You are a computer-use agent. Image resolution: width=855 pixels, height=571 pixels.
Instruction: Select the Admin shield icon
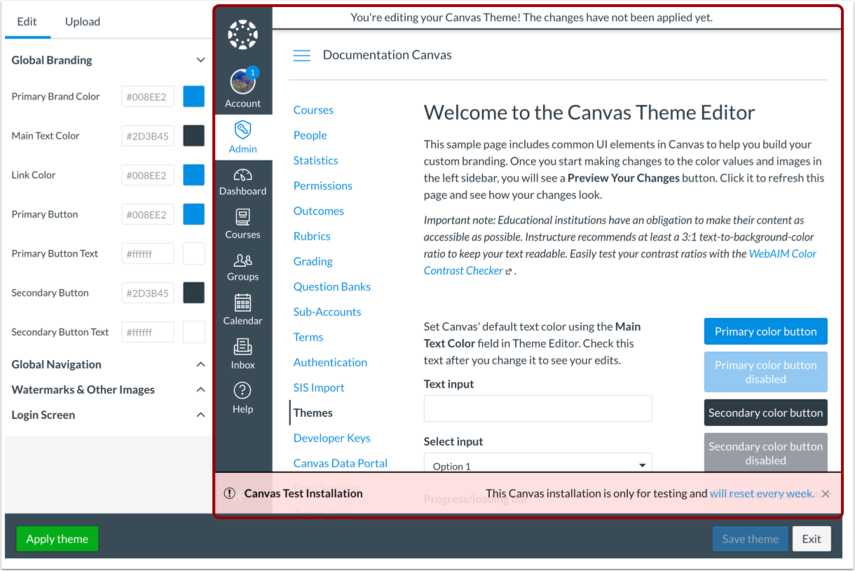(243, 130)
